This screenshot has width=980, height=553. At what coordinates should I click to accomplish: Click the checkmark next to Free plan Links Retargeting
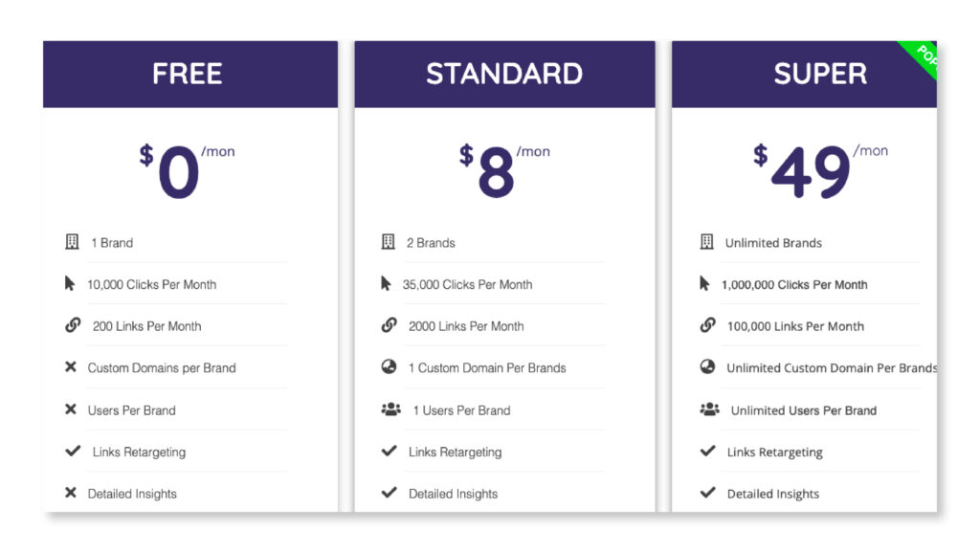[x=73, y=452]
